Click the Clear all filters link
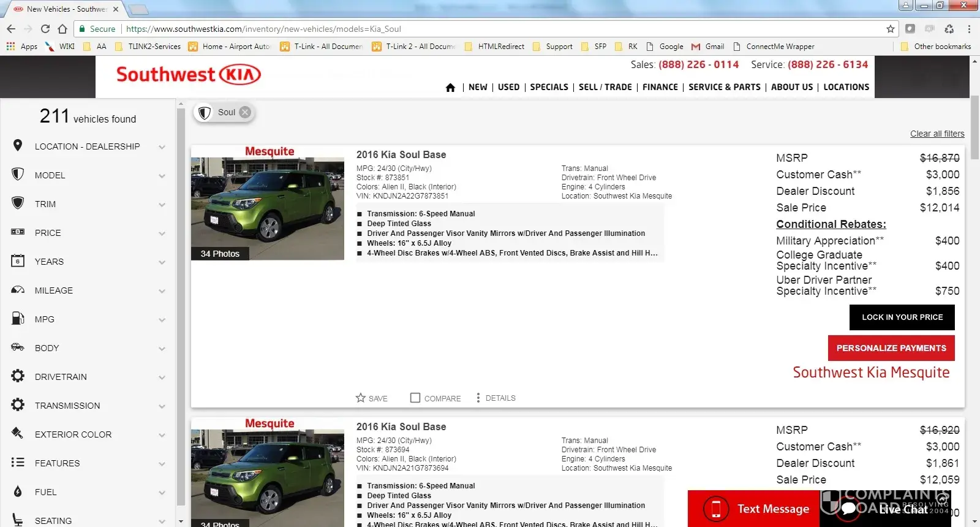This screenshot has width=980, height=527. coord(937,134)
